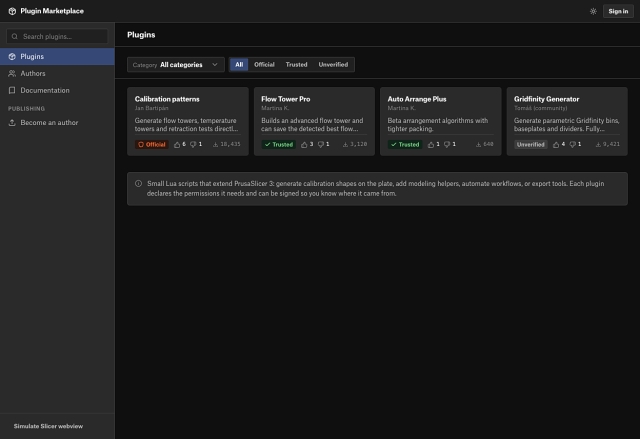Click Simulate Slicer webview at sidebar bottom

point(48,426)
